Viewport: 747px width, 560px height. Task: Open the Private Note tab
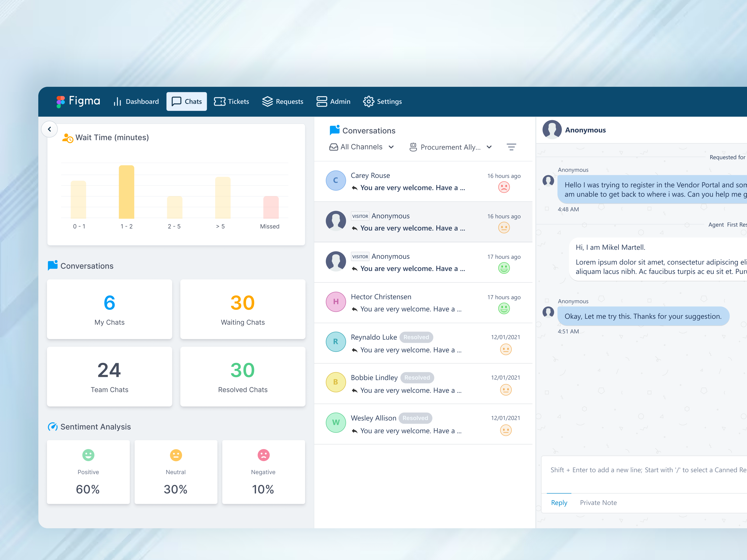[598, 502]
